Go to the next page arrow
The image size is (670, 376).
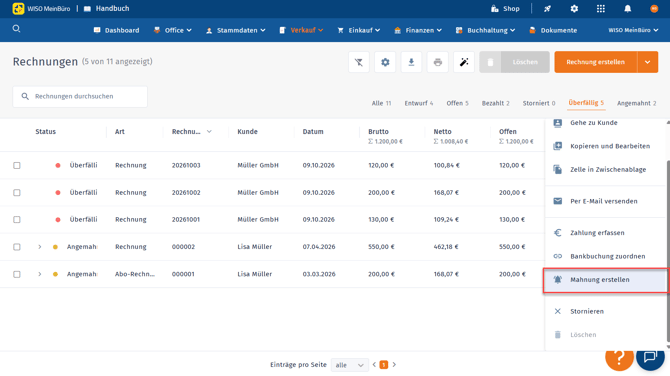point(394,365)
